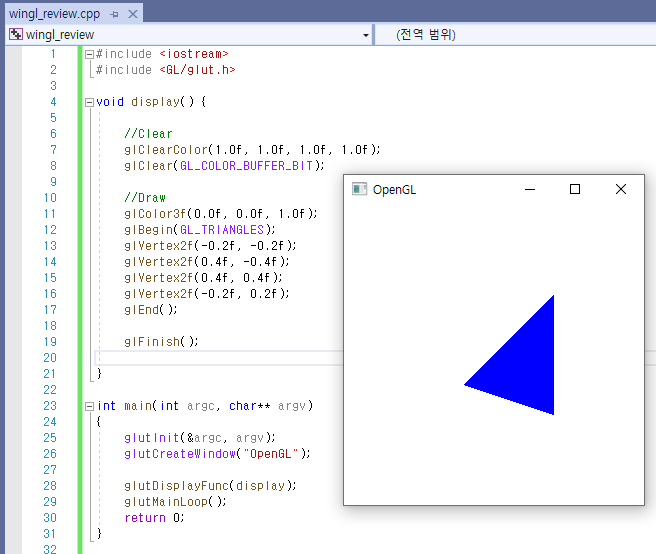
Task: Click the empty current line 20
Action: pos(219,358)
